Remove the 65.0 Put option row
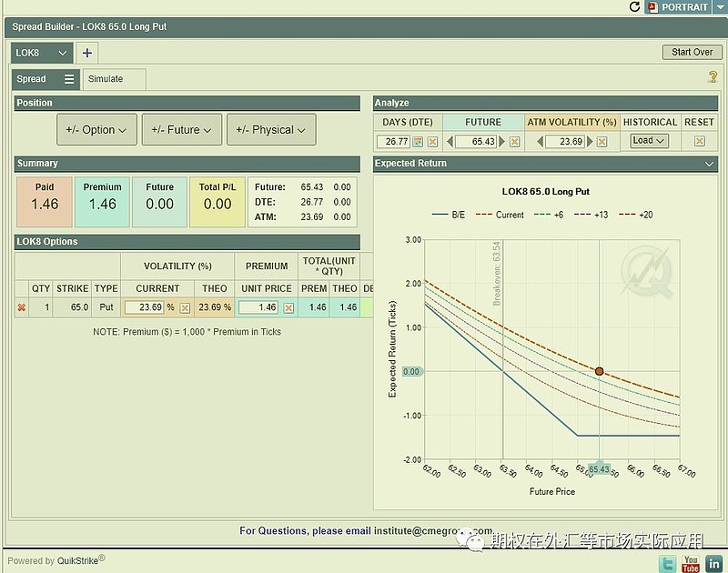728x573 pixels. [x=21, y=307]
